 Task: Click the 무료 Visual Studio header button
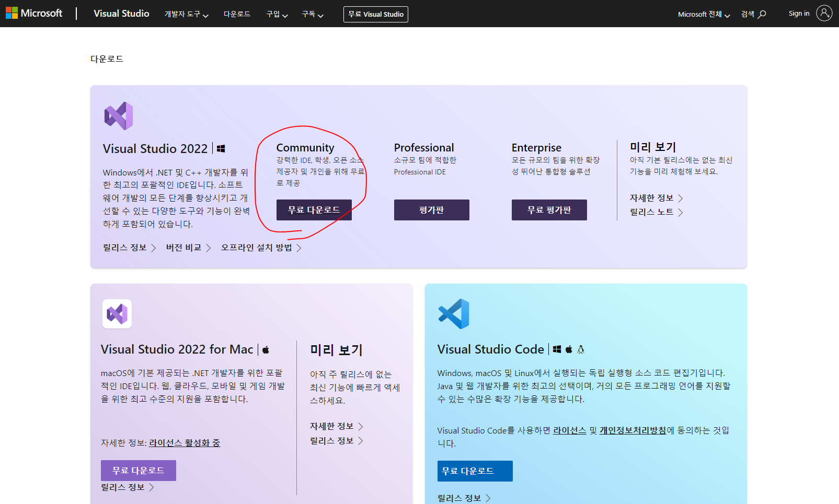coord(376,14)
